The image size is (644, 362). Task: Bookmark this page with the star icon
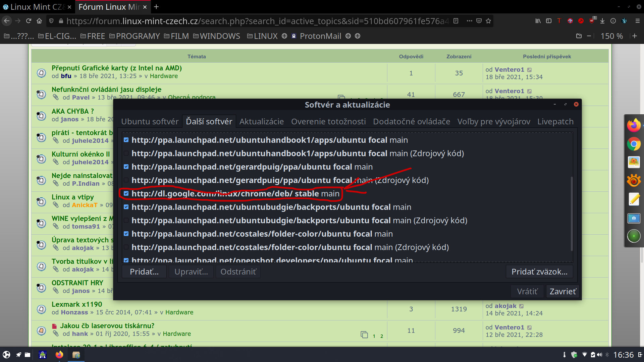tap(488, 21)
